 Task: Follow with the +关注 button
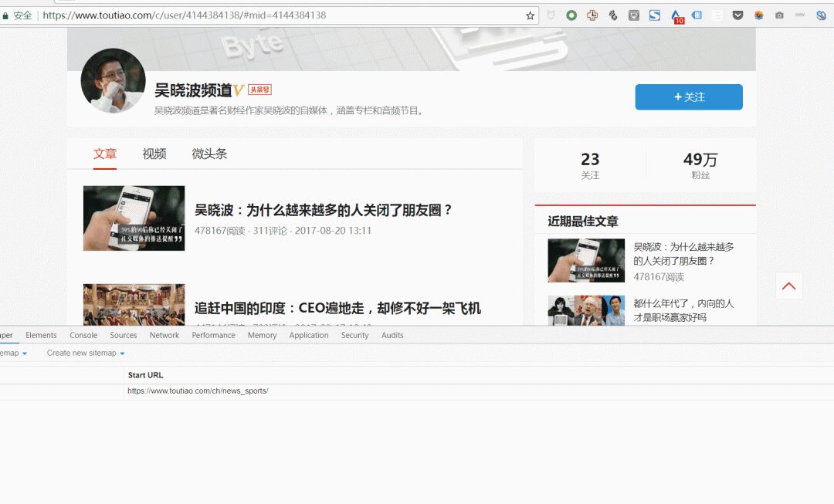click(x=689, y=96)
